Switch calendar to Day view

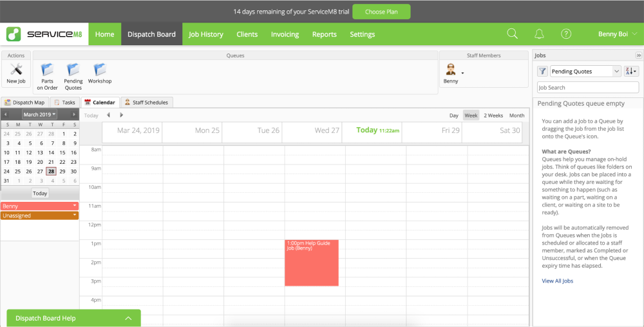pos(454,115)
